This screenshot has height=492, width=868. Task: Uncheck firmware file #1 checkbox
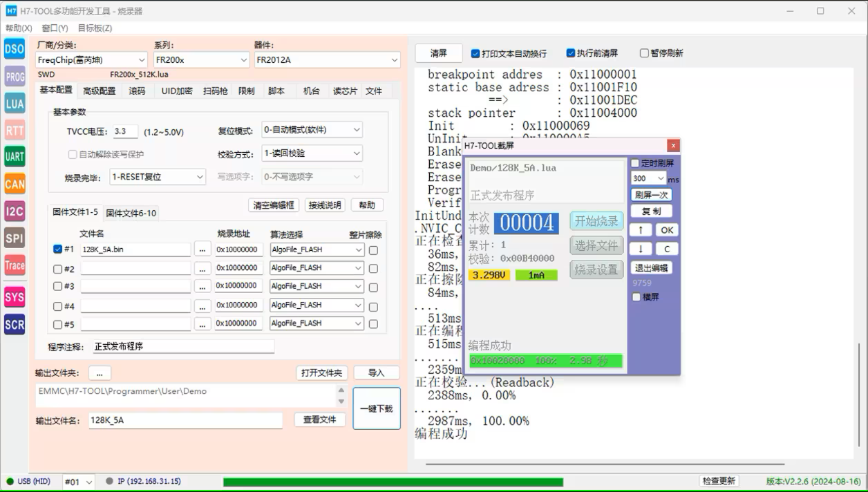click(57, 249)
